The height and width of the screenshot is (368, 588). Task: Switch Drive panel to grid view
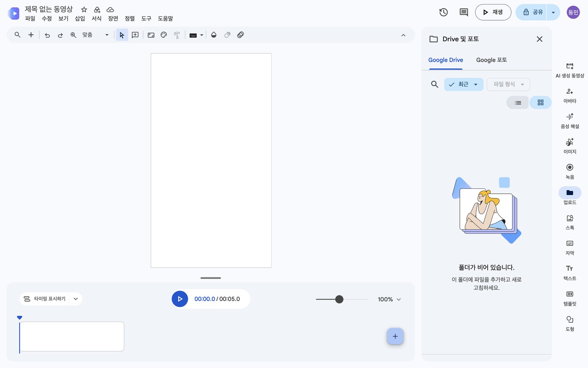tap(540, 103)
